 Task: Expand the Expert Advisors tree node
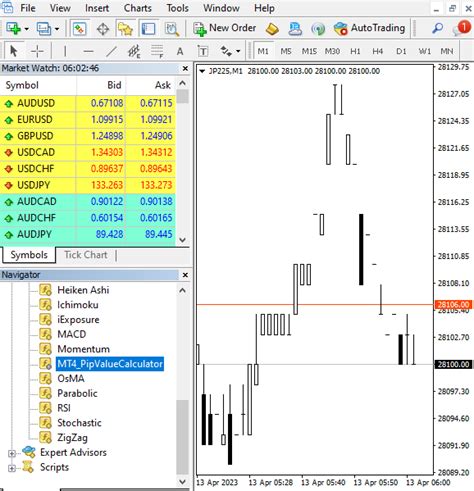pos(12,453)
